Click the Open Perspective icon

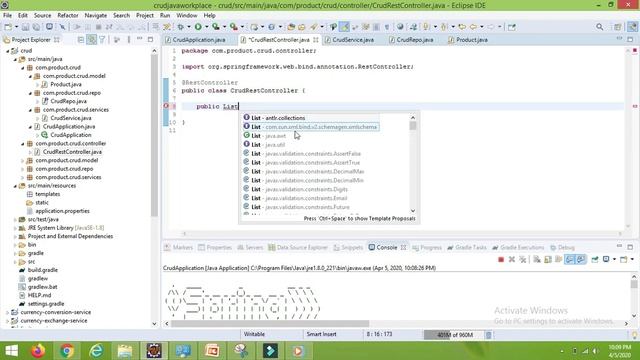click(x=618, y=27)
